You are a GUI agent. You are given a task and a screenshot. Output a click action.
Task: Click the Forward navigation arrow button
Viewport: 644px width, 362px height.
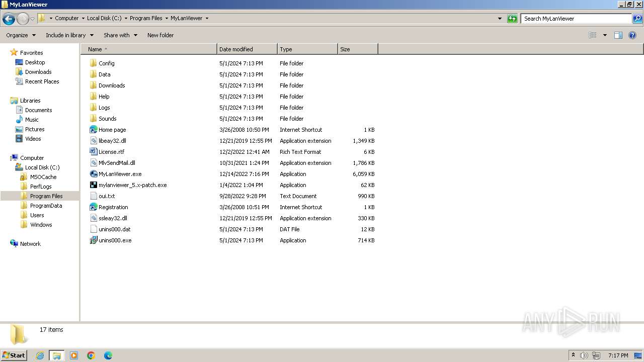click(x=23, y=19)
